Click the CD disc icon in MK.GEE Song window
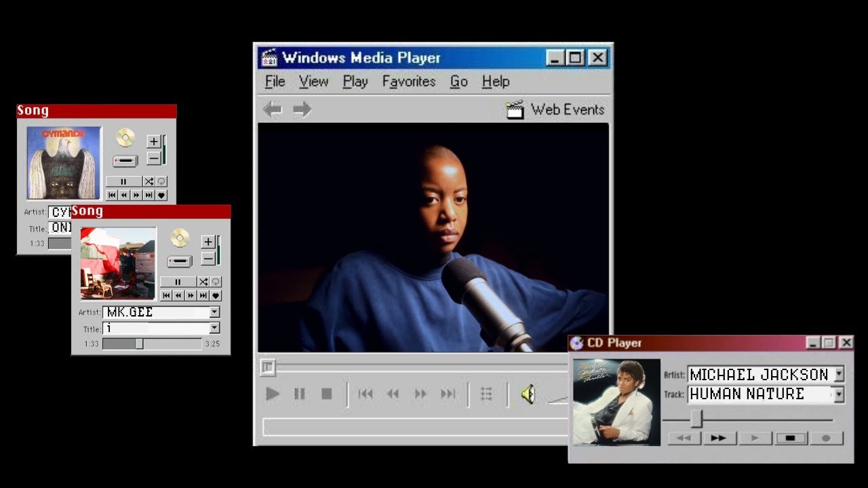 pos(180,238)
